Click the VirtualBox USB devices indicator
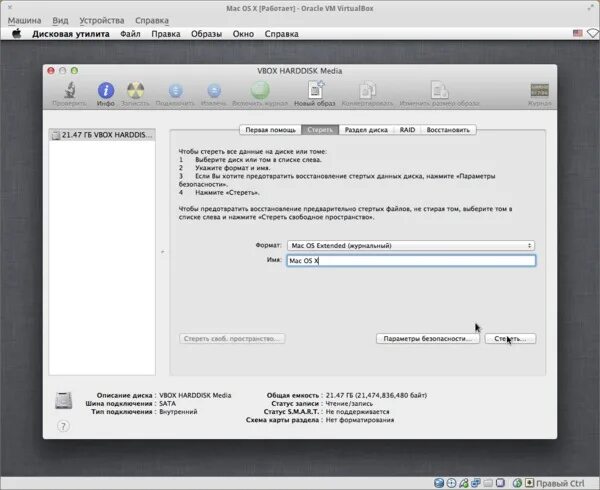 463,483
